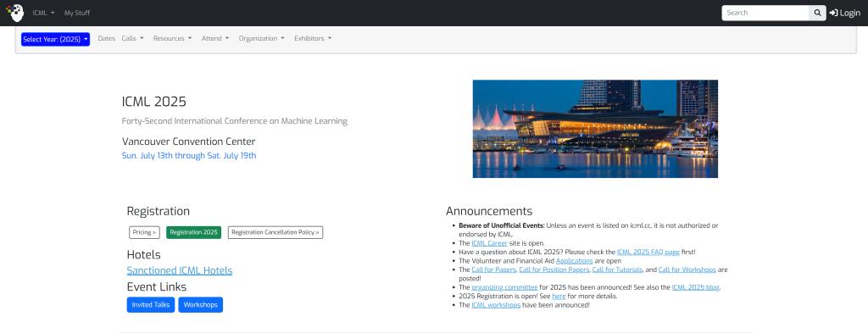Click the search magnifier button

[x=817, y=13]
